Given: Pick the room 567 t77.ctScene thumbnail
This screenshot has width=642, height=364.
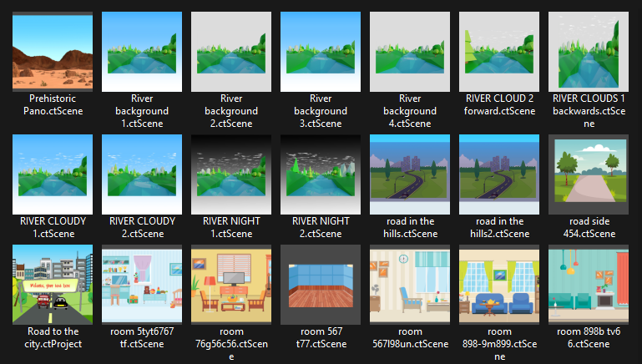Looking at the screenshot, I should tap(321, 285).
